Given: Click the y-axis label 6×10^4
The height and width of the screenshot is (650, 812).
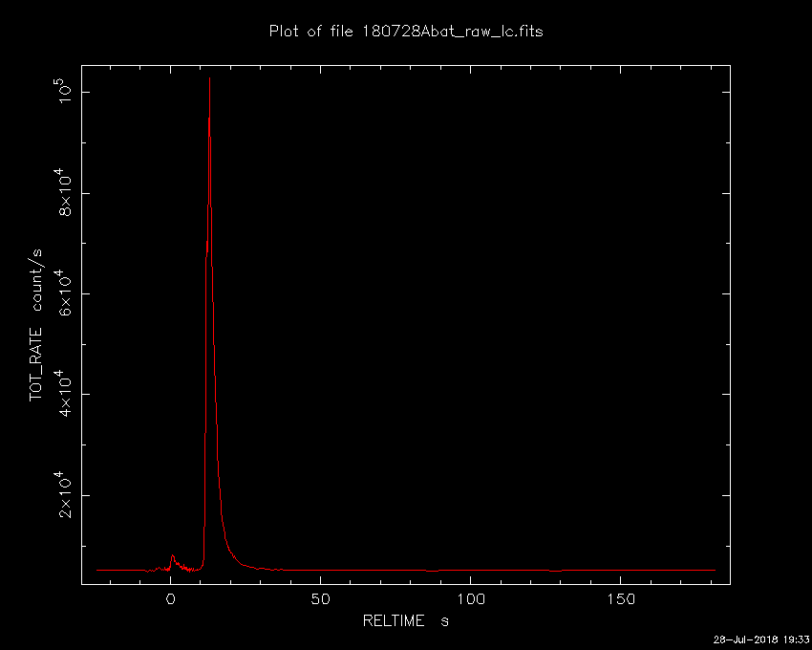Looking at the screenshot, I should 65,293.
